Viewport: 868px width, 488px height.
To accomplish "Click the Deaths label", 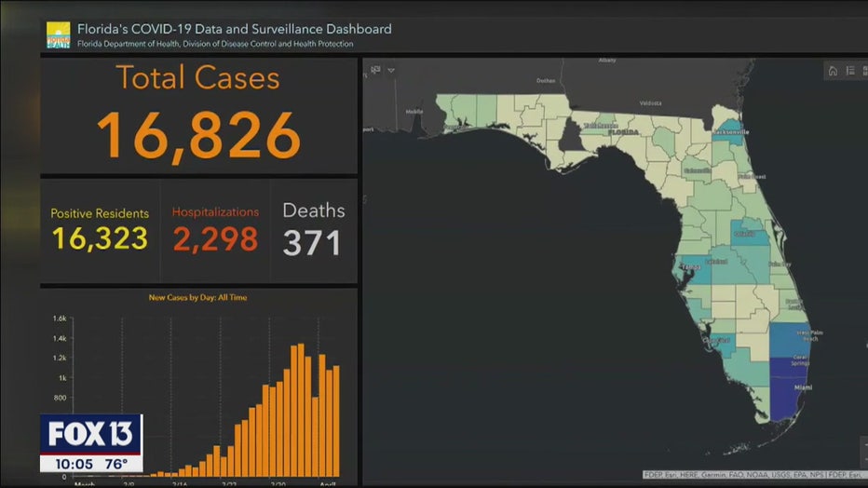I will (x=314, y=210).
